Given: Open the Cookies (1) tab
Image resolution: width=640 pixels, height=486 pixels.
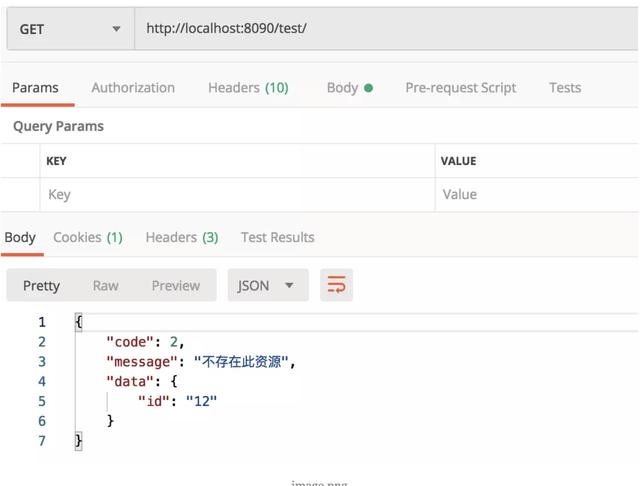Looking at the screenshot, I should (x=88, y=237).
